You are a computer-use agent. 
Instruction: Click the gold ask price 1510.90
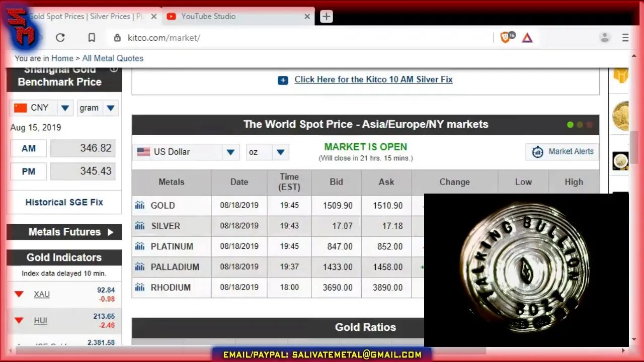388,206
